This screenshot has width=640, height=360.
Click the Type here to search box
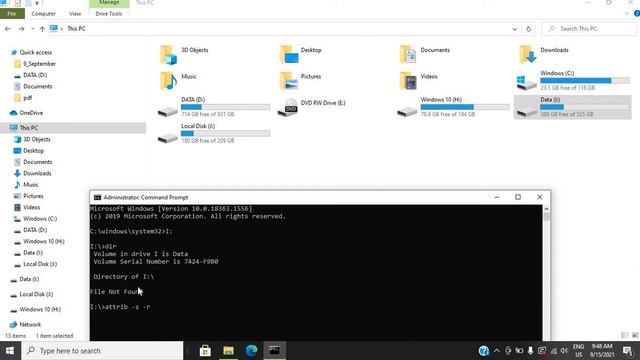102,351
